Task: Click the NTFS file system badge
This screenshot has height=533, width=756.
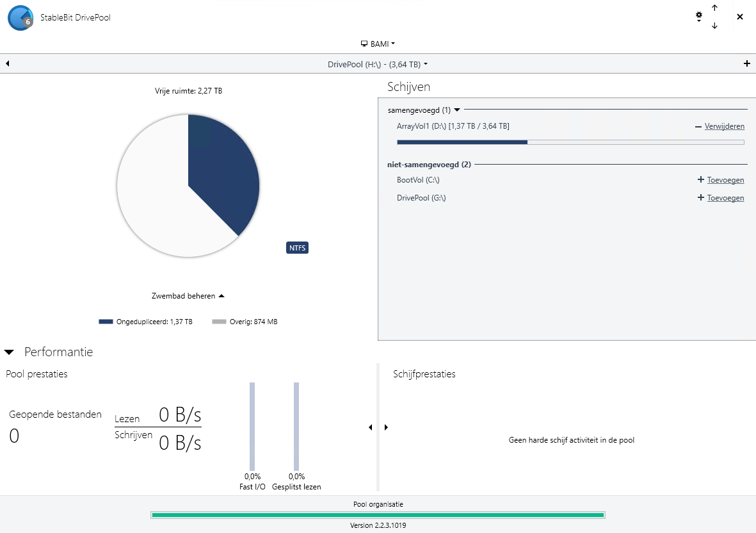Action: (x=297, y=248)
